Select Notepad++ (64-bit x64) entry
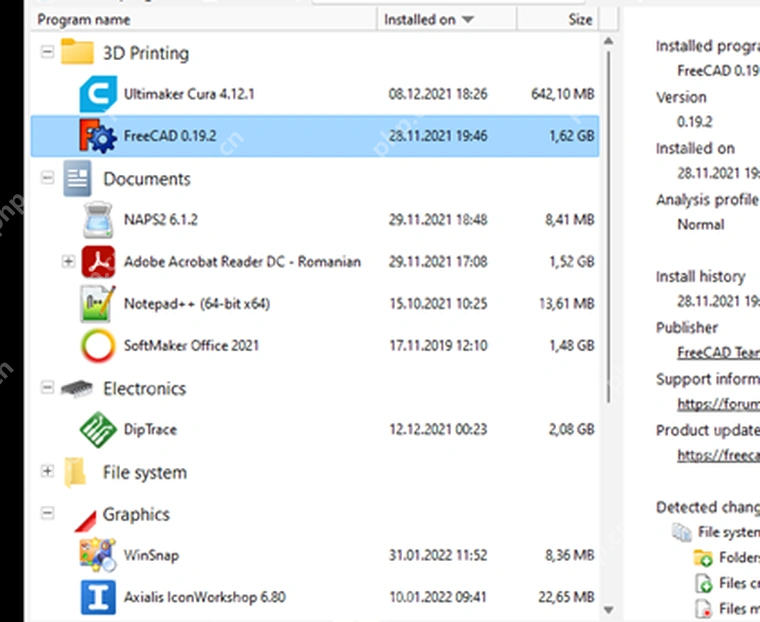The width and height of the screenshot is (760, 622). 315,303
